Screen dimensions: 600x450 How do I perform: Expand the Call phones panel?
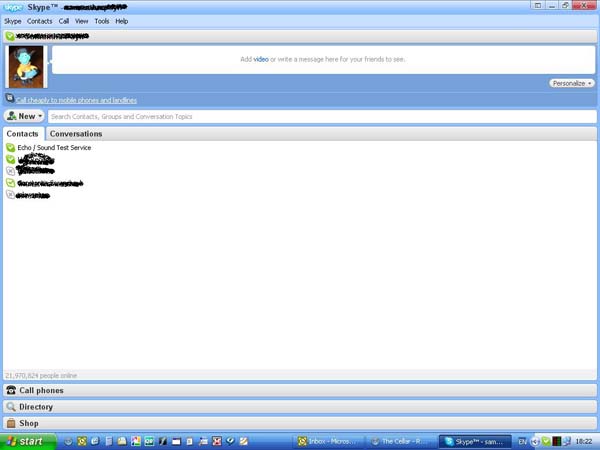(x=300, y=390)
